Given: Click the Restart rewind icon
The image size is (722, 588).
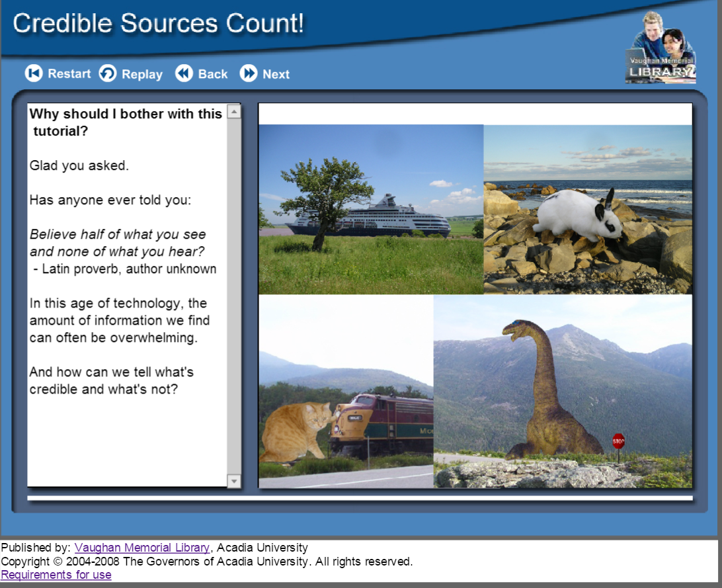Looking at the screenshot, I should coord(34,73).
